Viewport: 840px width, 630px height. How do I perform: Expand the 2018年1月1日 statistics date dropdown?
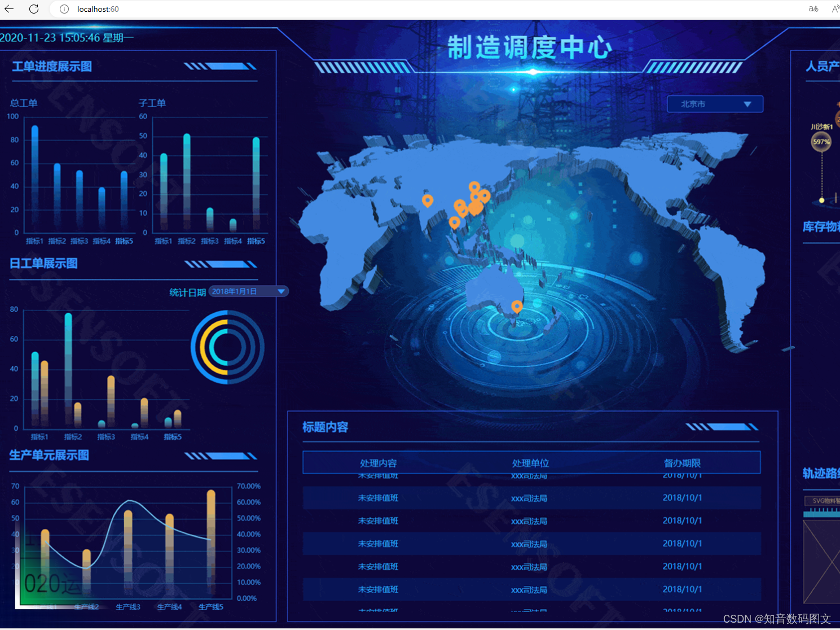click(249, 291)
